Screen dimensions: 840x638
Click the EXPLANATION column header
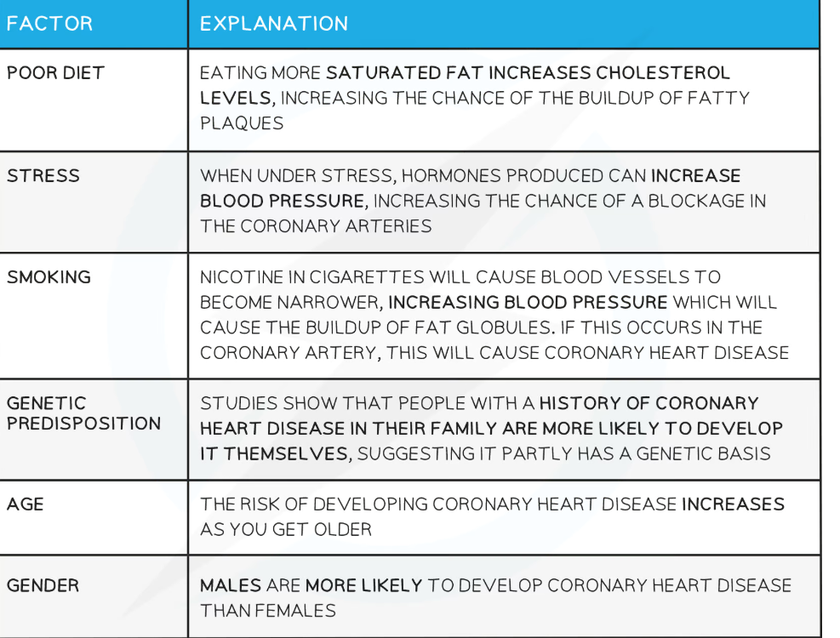click(x=273, y=23)
